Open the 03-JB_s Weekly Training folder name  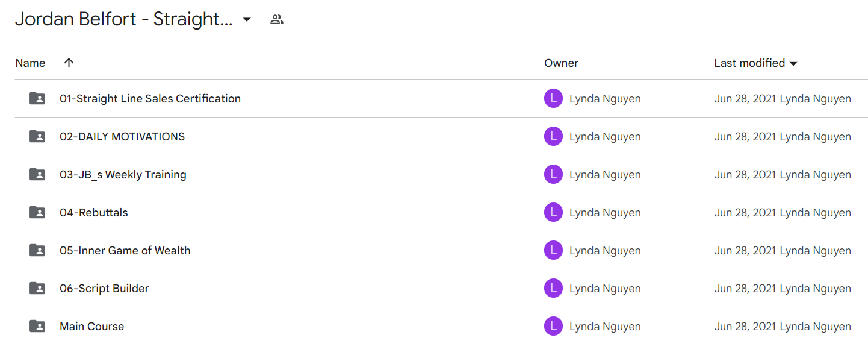pyautogui.click(x=123, y=174)
